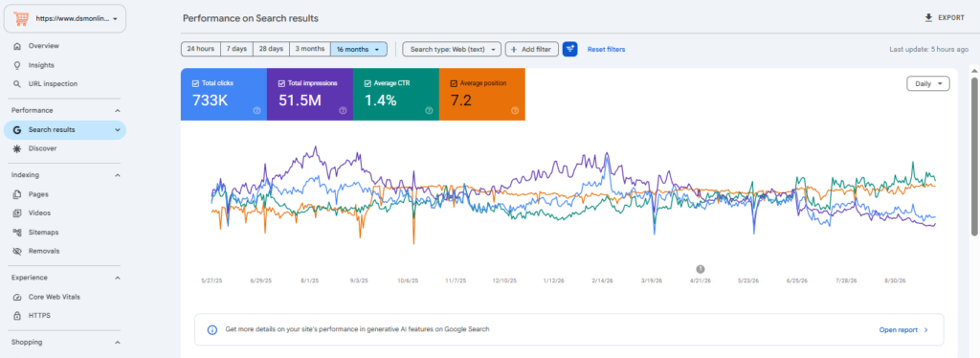Click the Reset filters link
This screenshot has width=980, height=358.
pos(606,50)
